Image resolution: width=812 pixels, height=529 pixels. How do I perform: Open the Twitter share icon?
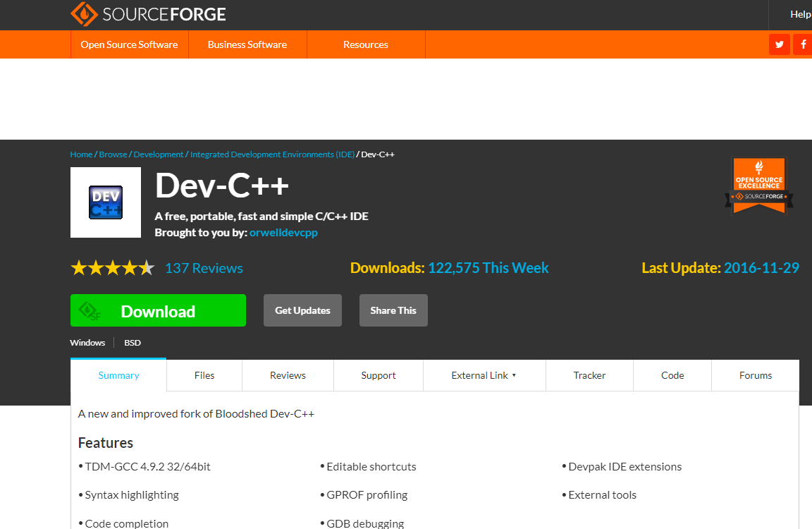(780, 44)
